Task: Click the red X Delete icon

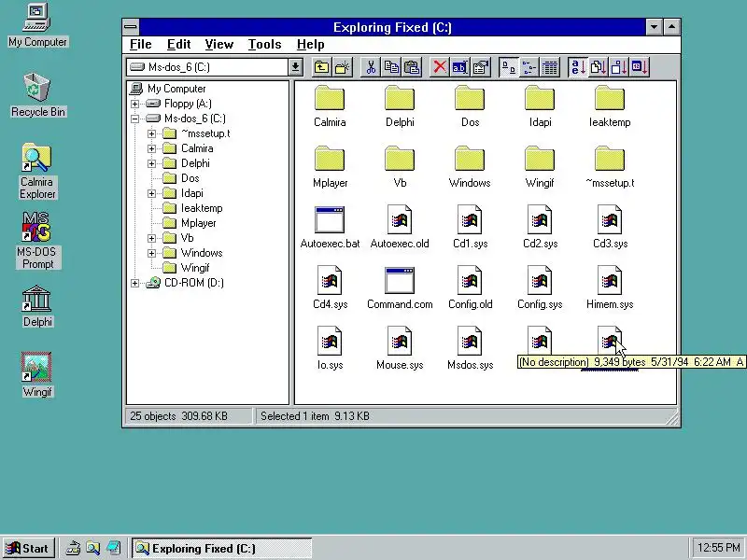Action: coord(439,67)
